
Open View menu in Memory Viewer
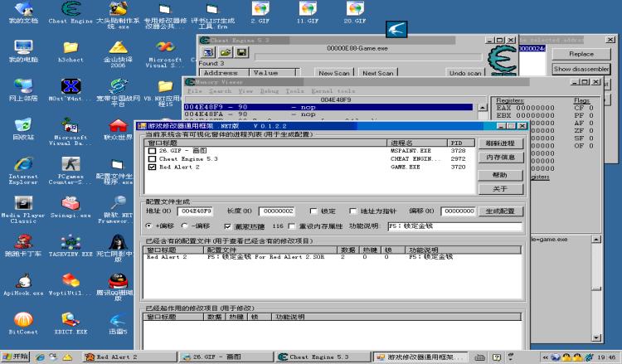tap(245, 91)
